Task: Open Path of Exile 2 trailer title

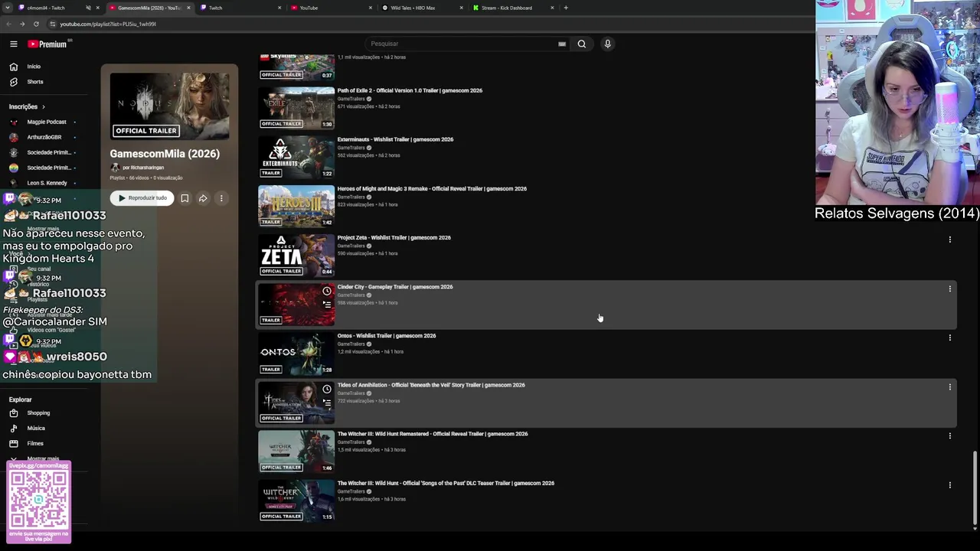Action: point(410,90)
